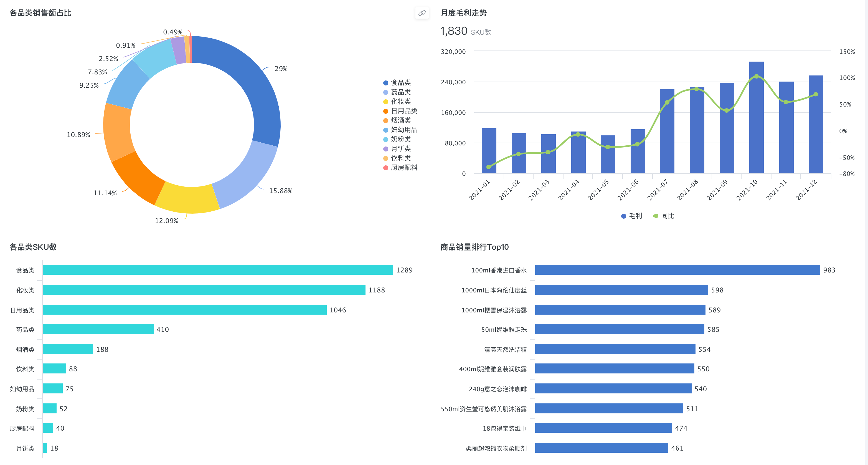Click 烟酒类 legend marker
Screen dimensions: 868x465
385,120
